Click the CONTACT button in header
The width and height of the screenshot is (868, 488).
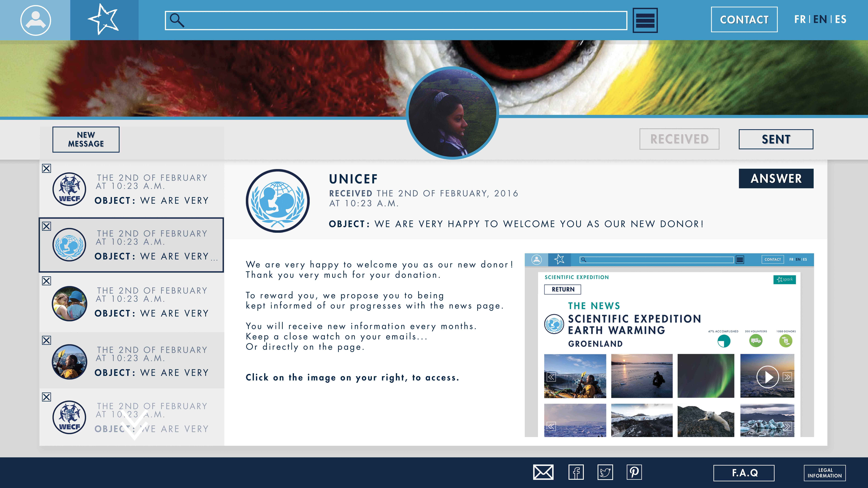[x=744, y=20]
